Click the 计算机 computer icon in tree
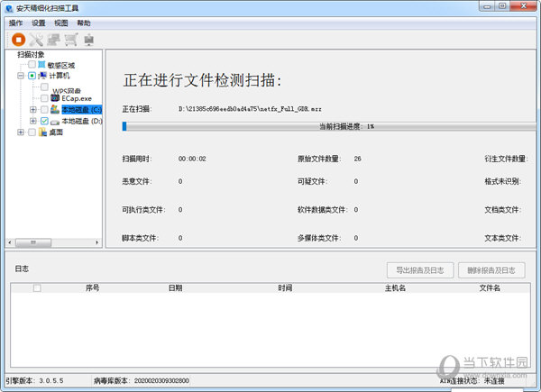The image size is (541, 392). tap(42, 76)
